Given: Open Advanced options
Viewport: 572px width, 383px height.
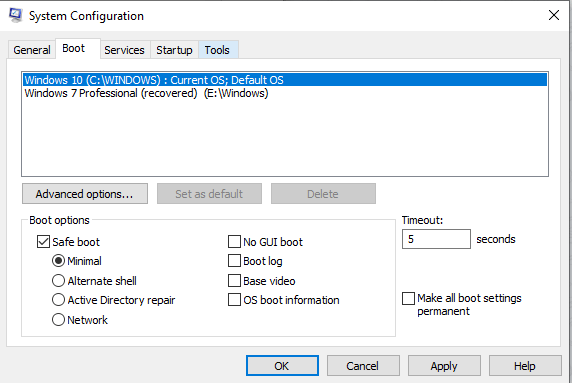Looking at the screenshot, I should (x=85, y=194).
